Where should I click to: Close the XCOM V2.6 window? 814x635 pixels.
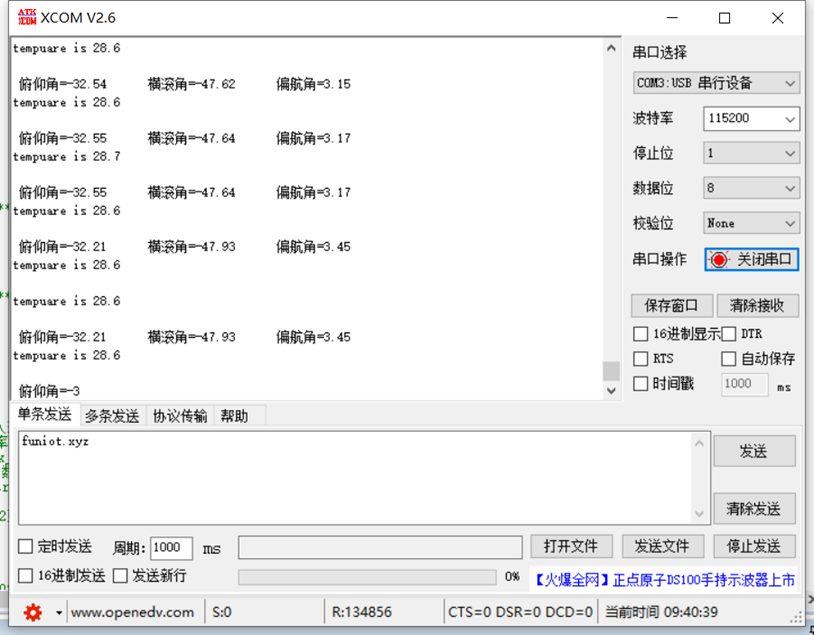(778, 18)
